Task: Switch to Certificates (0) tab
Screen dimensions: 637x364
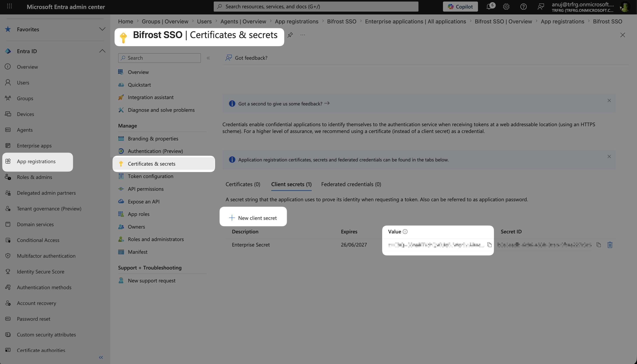Action: [243, 184]
